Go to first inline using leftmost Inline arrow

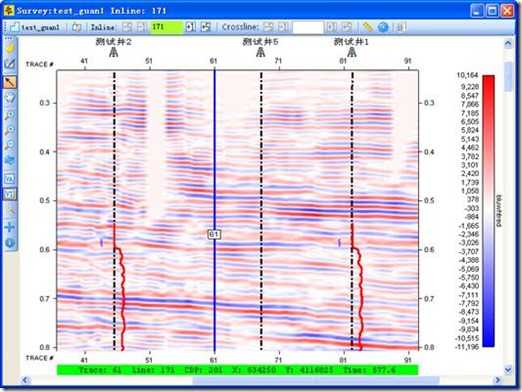pyautogui.click(x=126, y=27)
